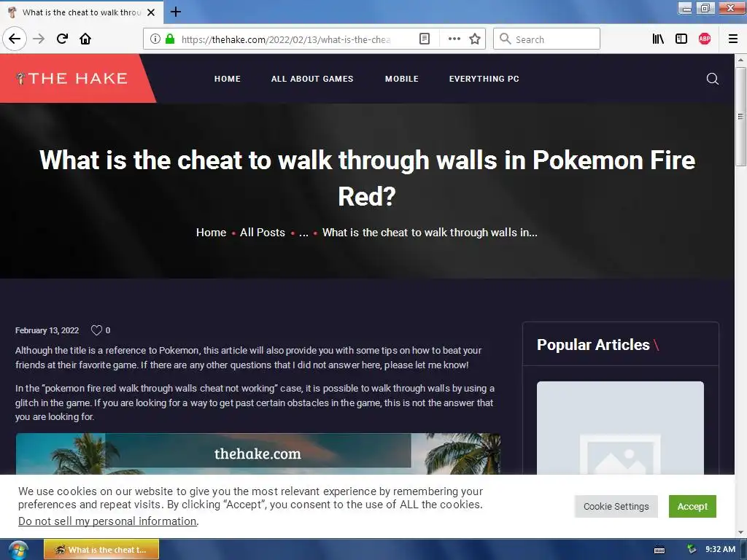Open the browser home page
This screenshot has width=747, height=560.
[x=85, y=39]
